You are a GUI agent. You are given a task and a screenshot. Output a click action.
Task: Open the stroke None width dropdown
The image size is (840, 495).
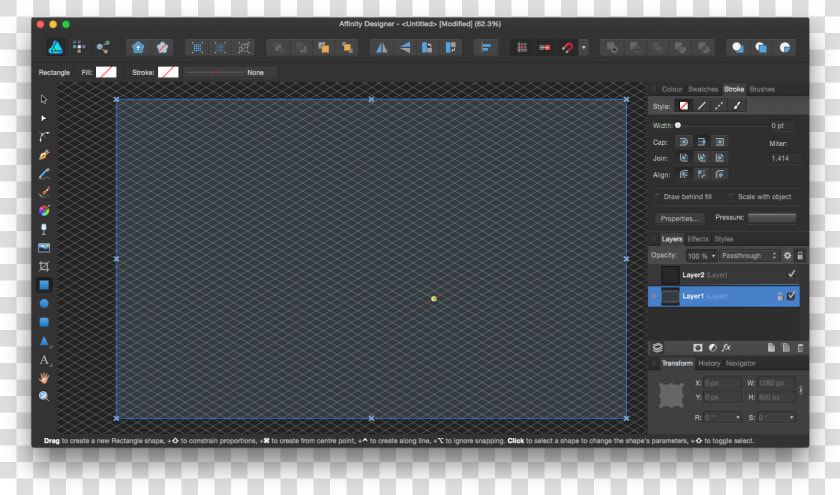(x=230, y=72)
